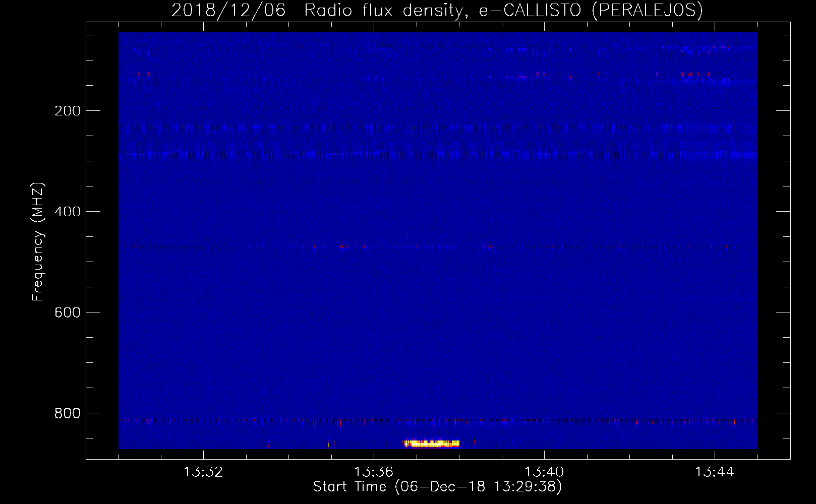
Task: Select the 'Frequency (MHZ)' y-axis label
Action: pos(38,241)
